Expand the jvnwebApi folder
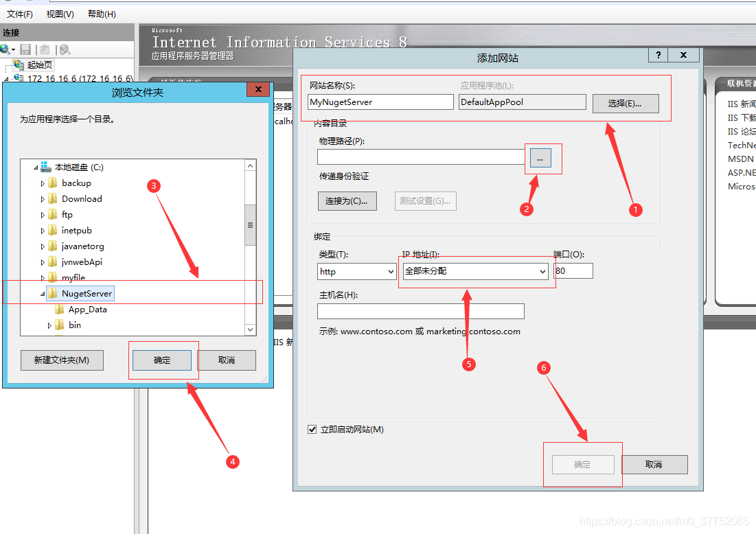Viewport: 756px width, 534px height. point(43,263)
